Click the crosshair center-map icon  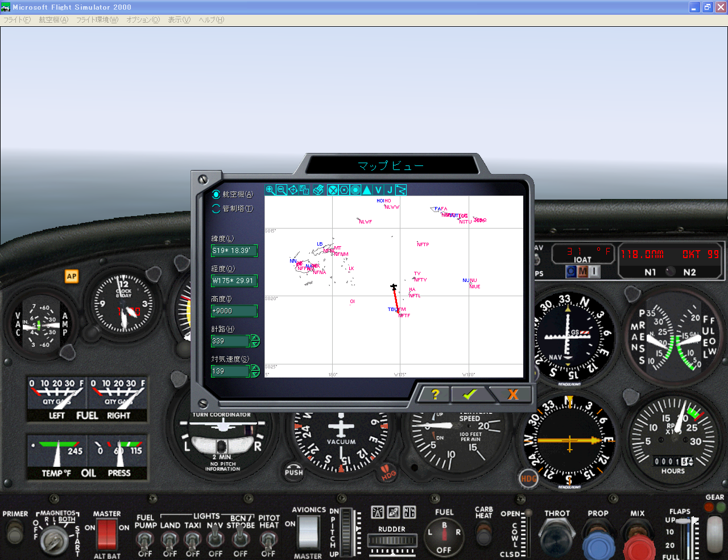click(293, 190)
